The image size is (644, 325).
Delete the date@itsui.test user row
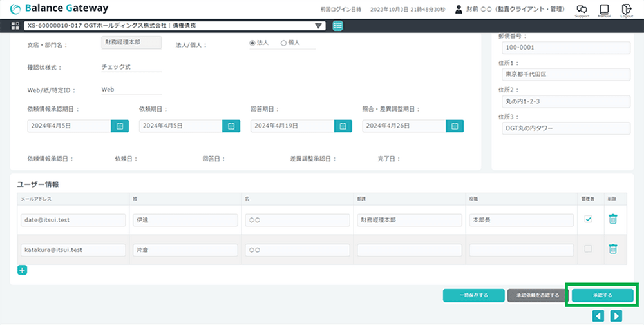point(612,219)
